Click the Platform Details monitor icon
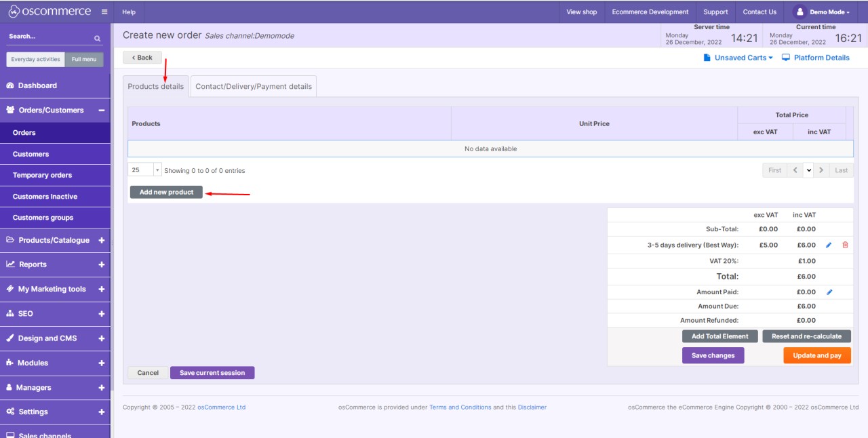The width and height of the screenshot is (868, 438). tap(786, 58)
